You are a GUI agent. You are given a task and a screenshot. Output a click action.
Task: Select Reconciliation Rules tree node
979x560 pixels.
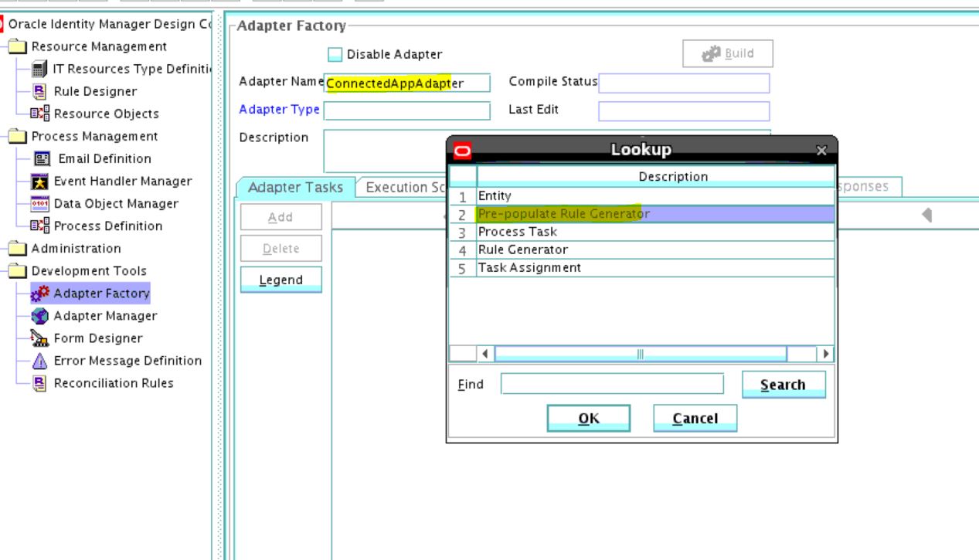coord(114,383)
